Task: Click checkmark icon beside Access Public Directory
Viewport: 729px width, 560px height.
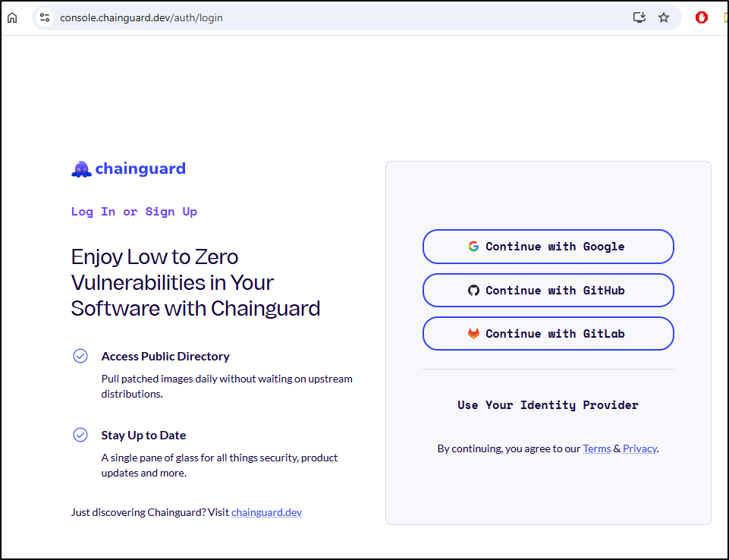Action: [x=80, y=357]
